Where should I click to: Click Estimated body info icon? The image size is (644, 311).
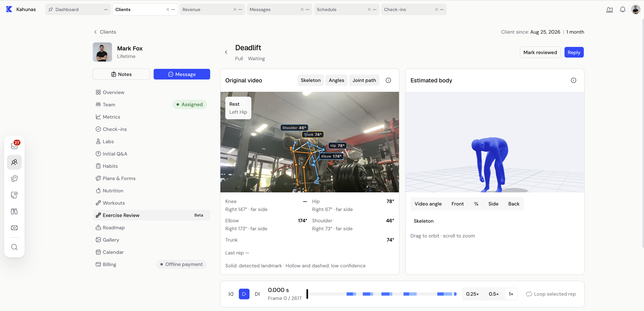pyautogui.click(x=574, y=80)
